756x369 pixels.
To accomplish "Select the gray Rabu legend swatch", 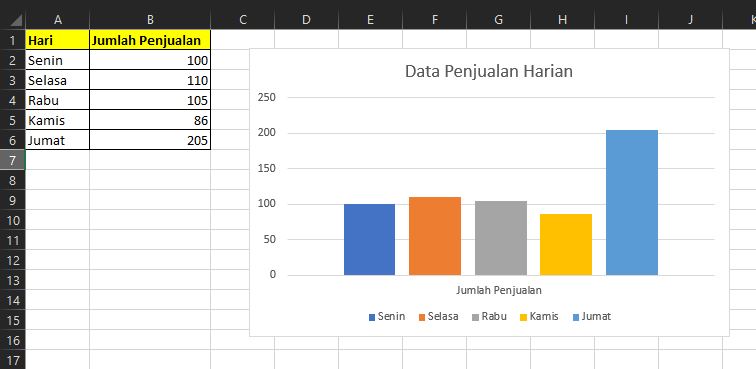I will click(x=476, y=317).
